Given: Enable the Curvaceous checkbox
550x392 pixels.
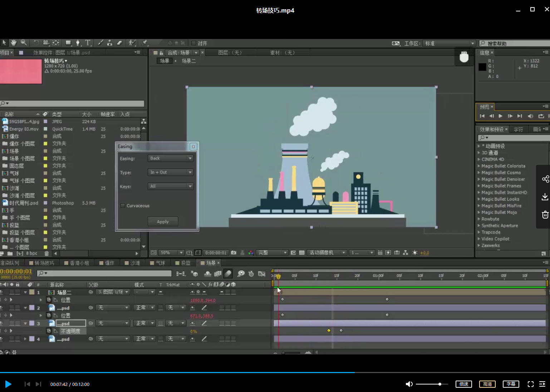Looking at the screenshot, I should [123, 206].
